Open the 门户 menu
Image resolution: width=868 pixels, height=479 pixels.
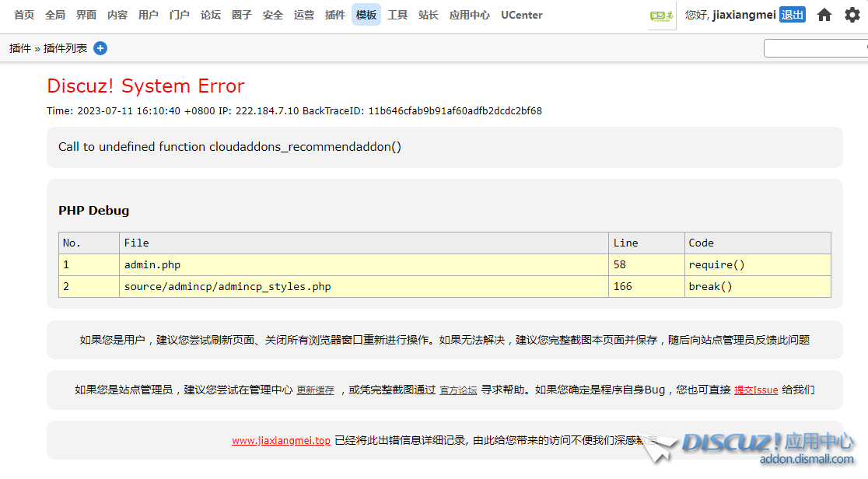[x=180, y=15]
